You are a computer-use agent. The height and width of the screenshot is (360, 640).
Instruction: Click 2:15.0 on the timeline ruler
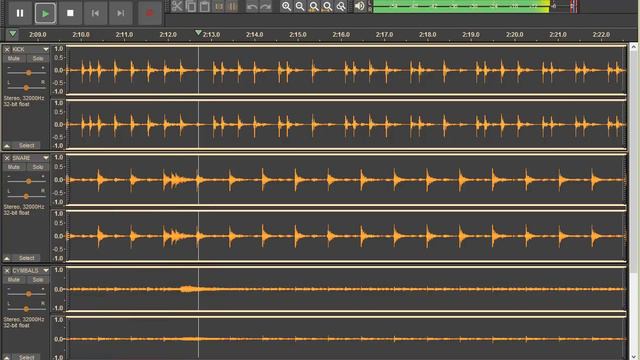tap(298, 35)
